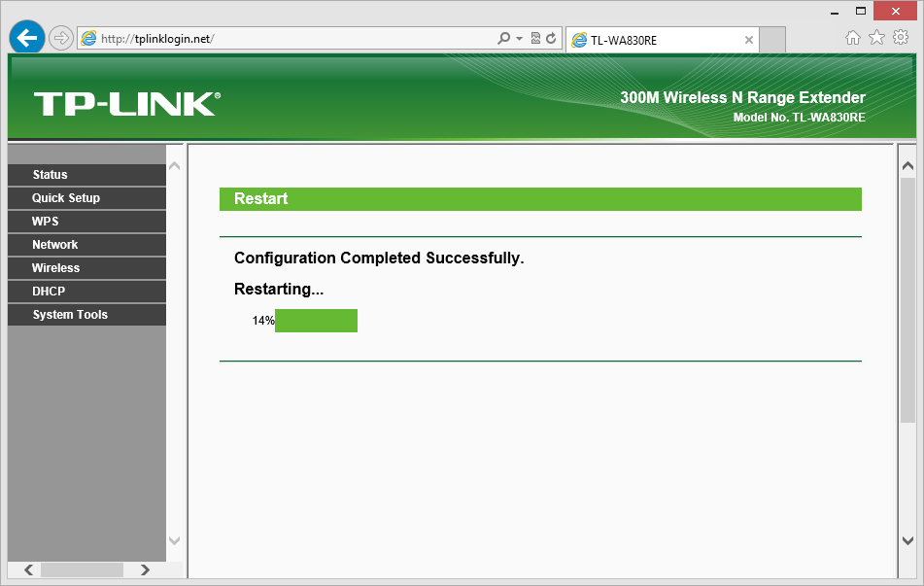Click the sidebar horizontal scrollbar thumb
924x586 pixels.
[82, 569]
